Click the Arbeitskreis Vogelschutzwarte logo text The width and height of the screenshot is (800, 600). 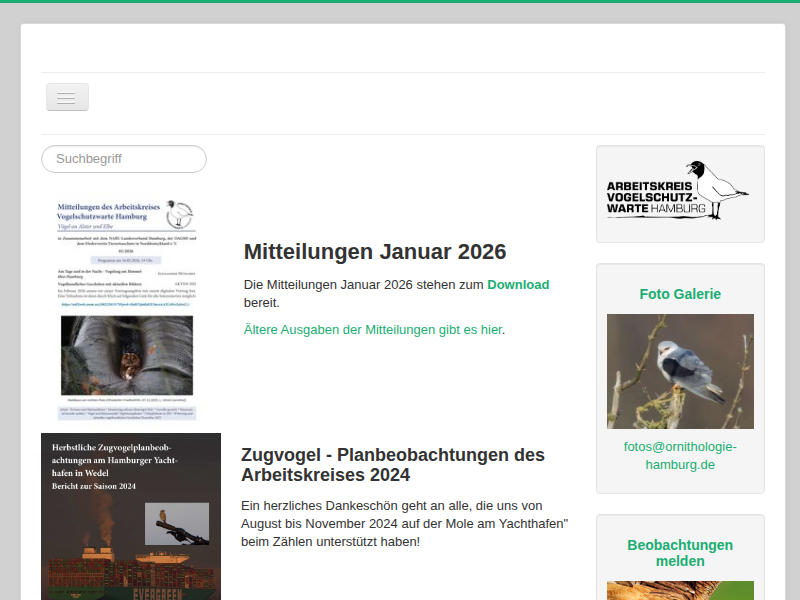[x=655, y=199]
